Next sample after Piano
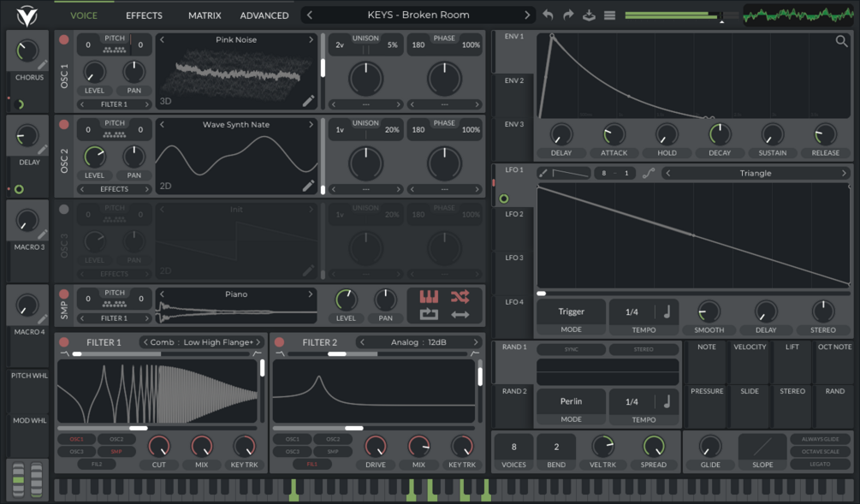Image resolution: width=860 pixels, height=504 pixels. pyautogui.click(x=311, y=294)
